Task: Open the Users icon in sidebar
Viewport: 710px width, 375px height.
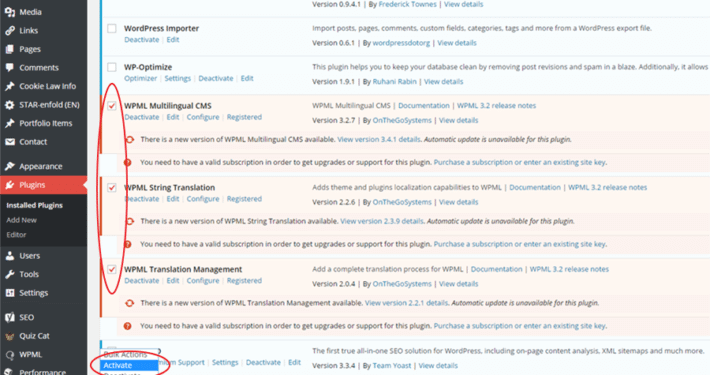Action: pos(10,255)
